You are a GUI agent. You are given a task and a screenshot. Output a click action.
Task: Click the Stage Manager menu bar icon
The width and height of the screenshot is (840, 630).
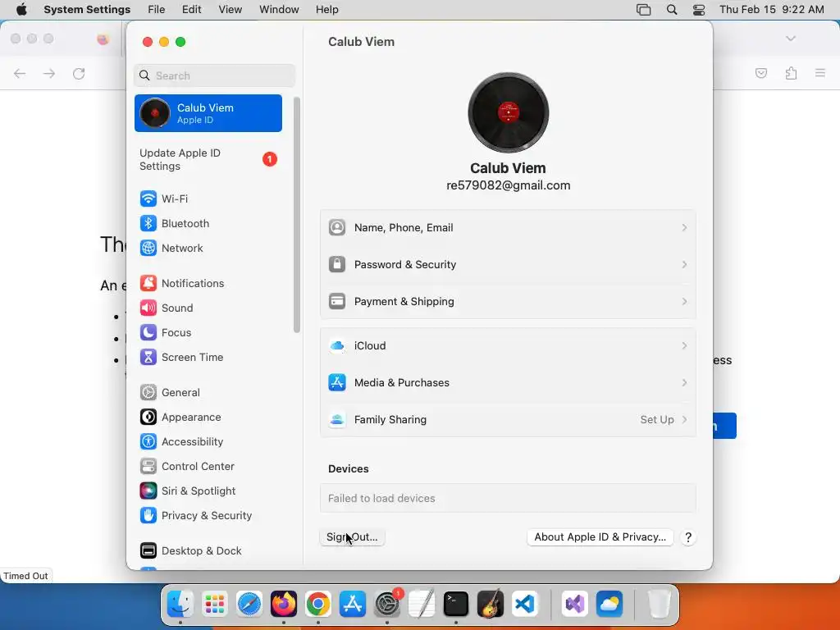pyautogui.click(x=643, y=10)
